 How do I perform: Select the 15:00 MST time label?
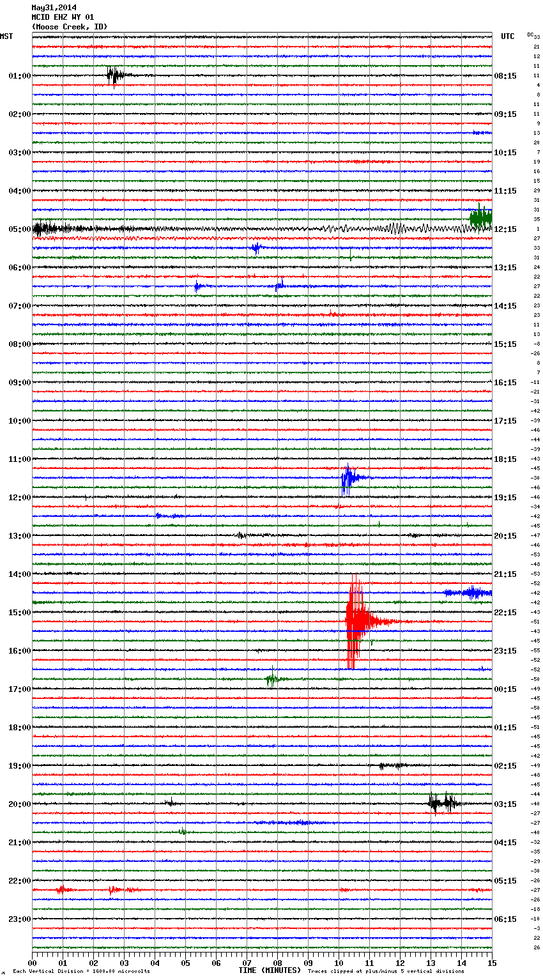coord(20,613)
